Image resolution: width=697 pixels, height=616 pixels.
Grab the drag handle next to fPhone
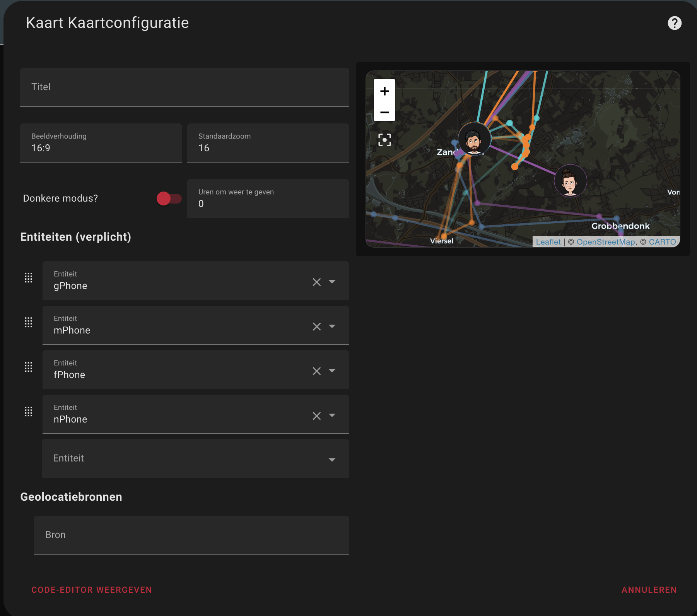(x=28, y=367)
